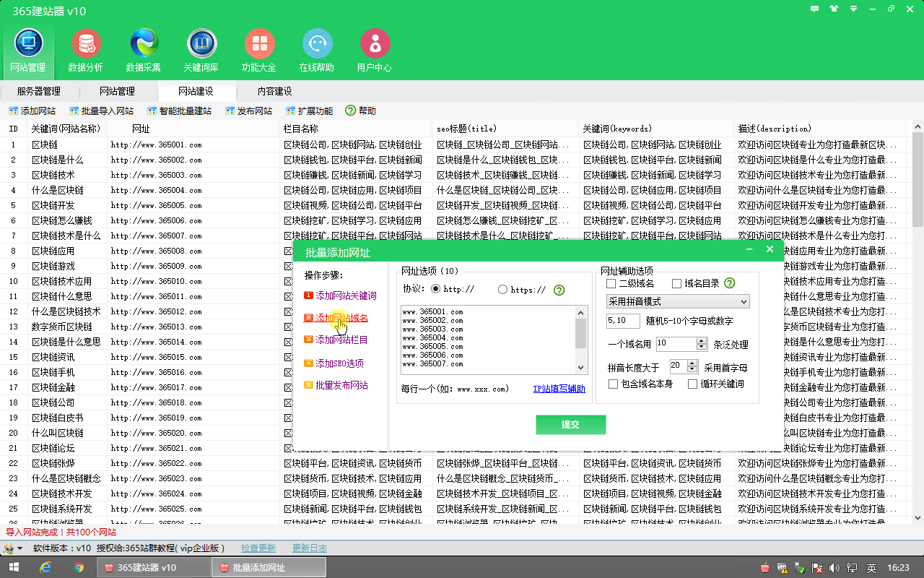
Task: Open 功能大全 module icon
Action: click(259, 51)
